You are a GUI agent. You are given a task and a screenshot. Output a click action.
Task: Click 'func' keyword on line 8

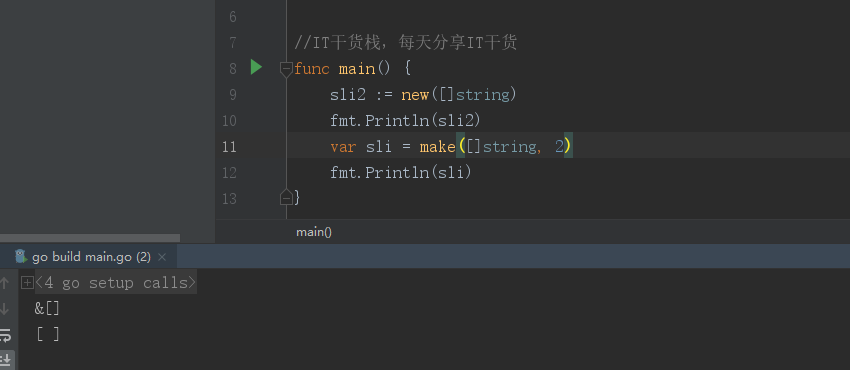point(312,69)
